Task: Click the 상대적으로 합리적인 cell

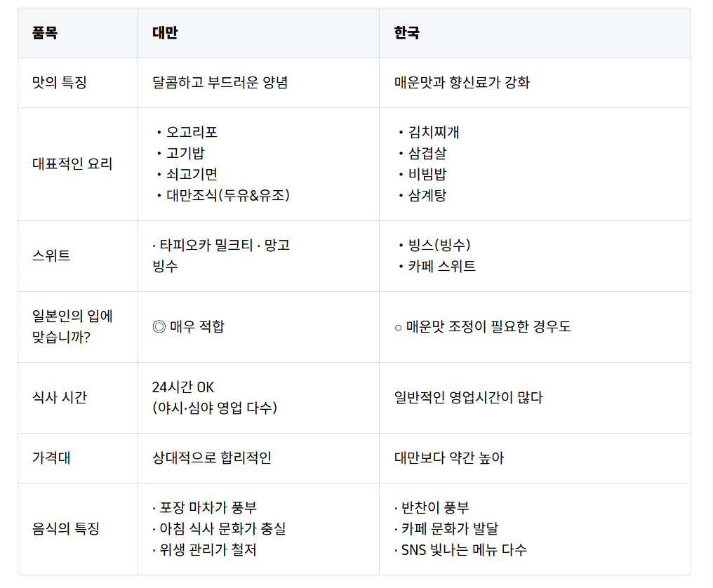Action: click(212, 458)
